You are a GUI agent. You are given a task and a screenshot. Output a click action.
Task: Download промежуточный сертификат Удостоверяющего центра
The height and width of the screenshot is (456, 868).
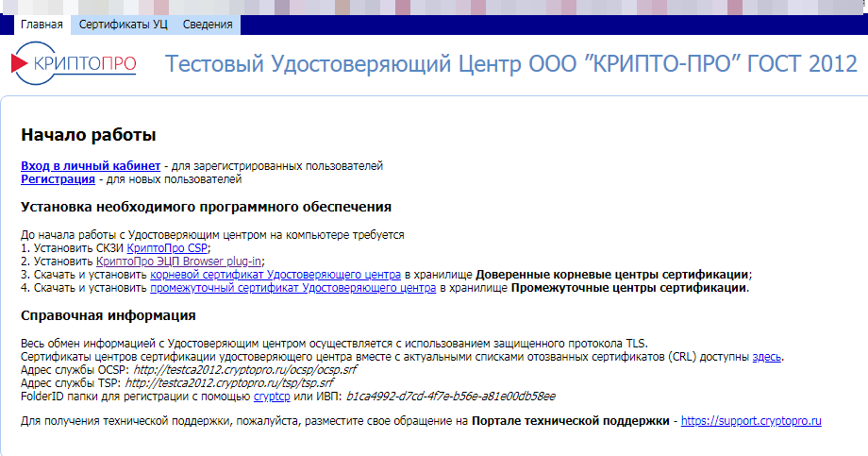[x=292, y=288]
